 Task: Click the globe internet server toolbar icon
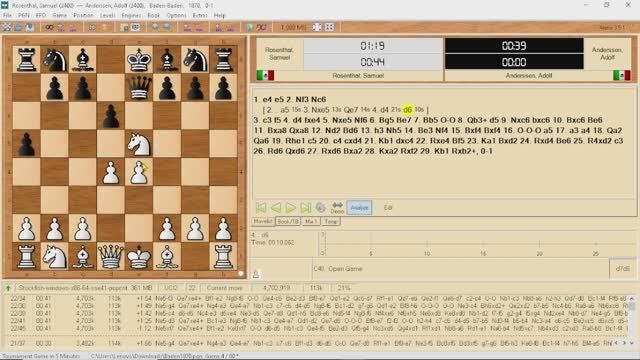[x=249, y=27]
